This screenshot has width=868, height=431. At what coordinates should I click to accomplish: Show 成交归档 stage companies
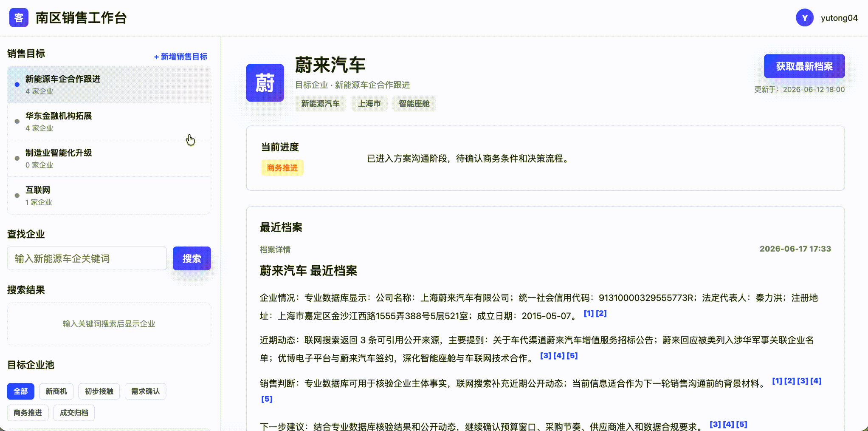(x=74, y=413)
